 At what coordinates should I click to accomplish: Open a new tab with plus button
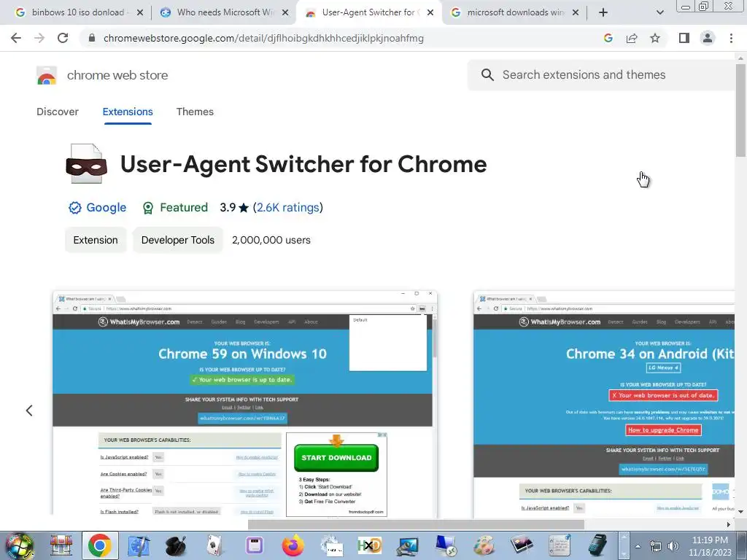pyautogui.click(x=603, y=12)
